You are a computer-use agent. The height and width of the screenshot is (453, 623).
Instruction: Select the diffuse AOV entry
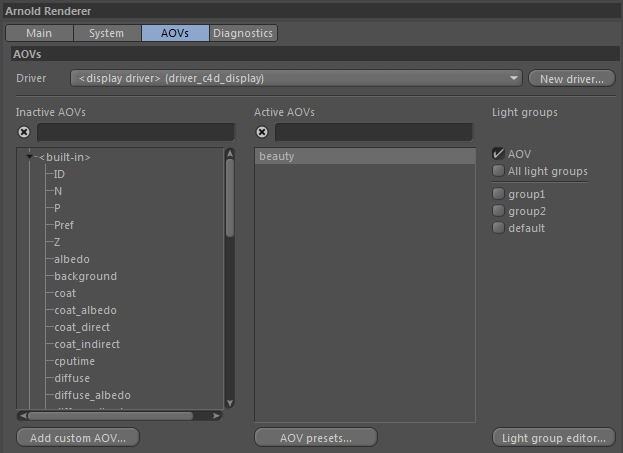(72, 378)
